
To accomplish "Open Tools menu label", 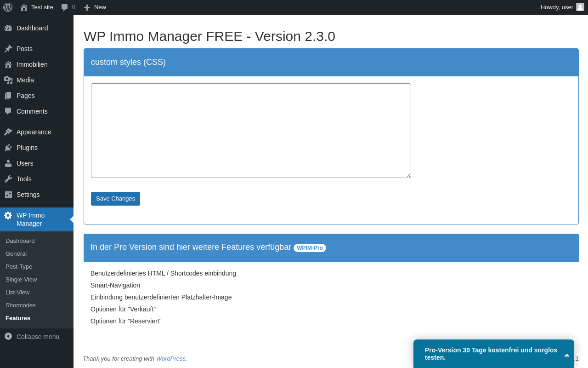I will (x=24, y=179).
